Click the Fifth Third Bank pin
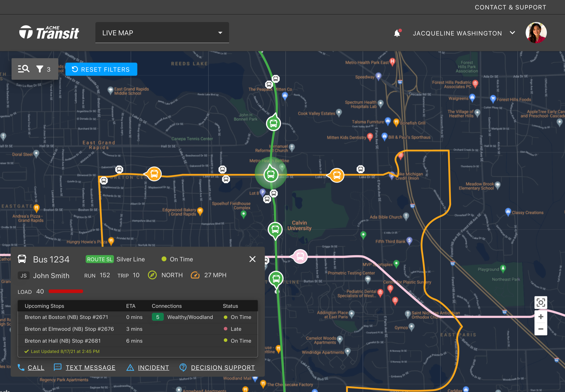The width and height of the screenshot is (565, 392). [x=409, y=241]
